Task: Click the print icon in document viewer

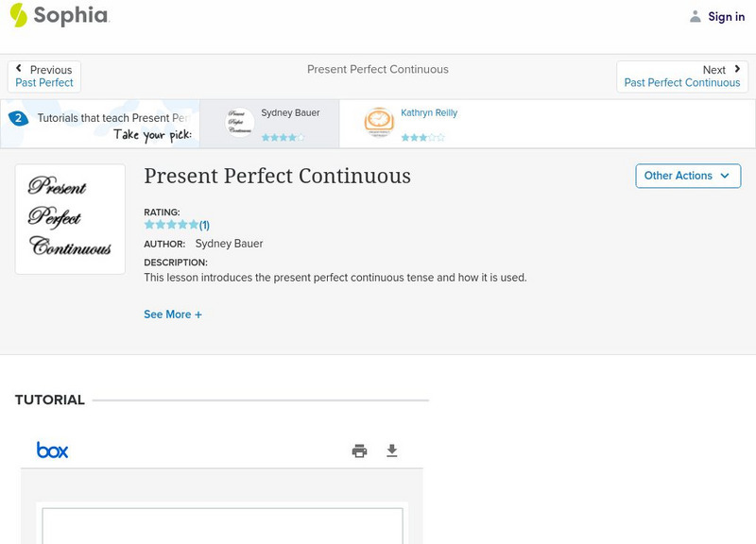Action: pyautogui.click(x=359, y=450)
